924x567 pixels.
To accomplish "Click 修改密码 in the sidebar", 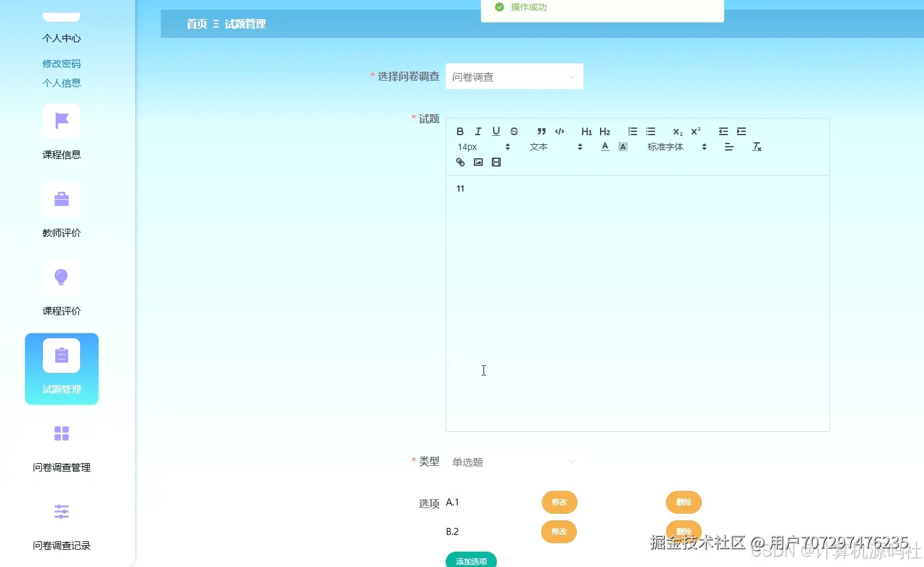I will 61,63.
